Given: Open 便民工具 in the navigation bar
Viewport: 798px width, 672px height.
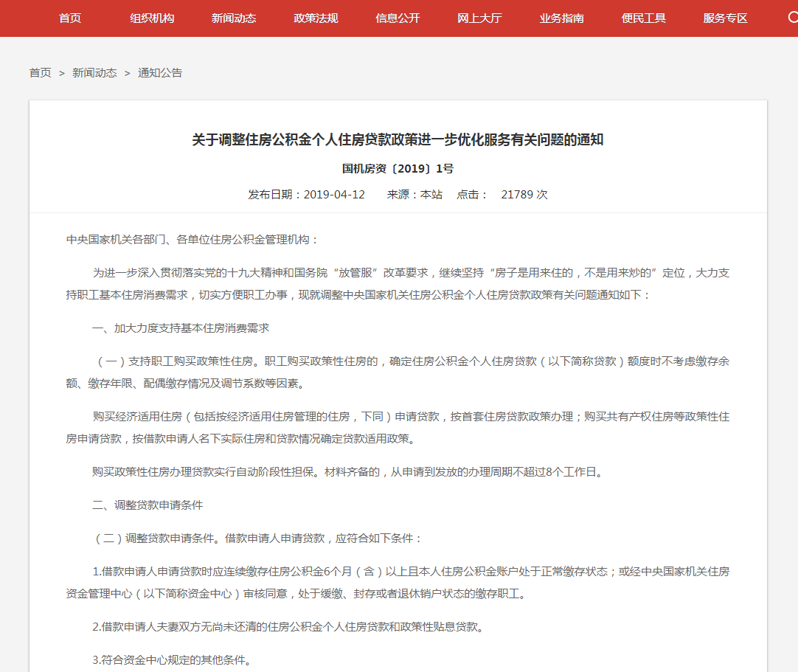Looking at the screenshot, I should coord(644,18).
